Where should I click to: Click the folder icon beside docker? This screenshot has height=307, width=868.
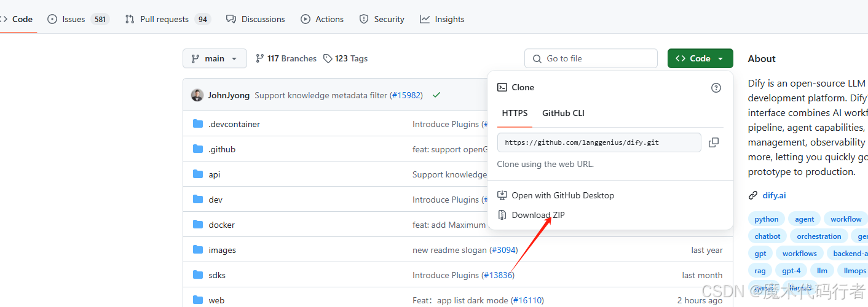[198, 225]
